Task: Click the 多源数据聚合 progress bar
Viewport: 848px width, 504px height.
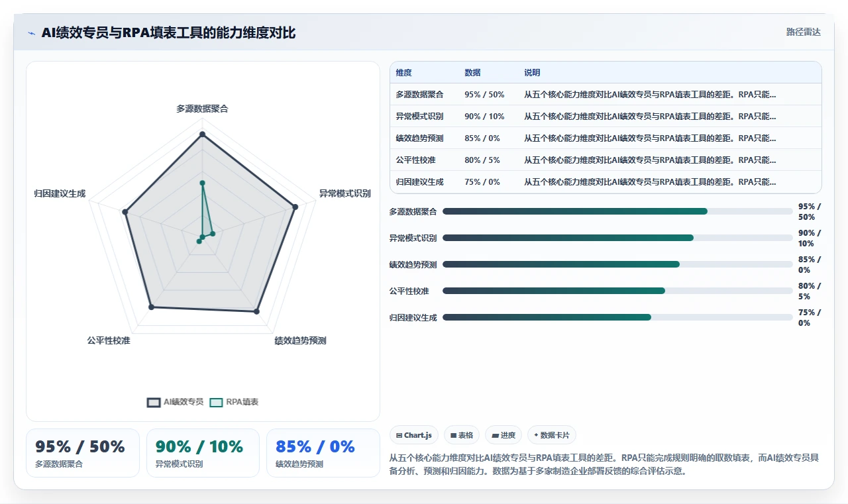Action: tap(617, 211)
